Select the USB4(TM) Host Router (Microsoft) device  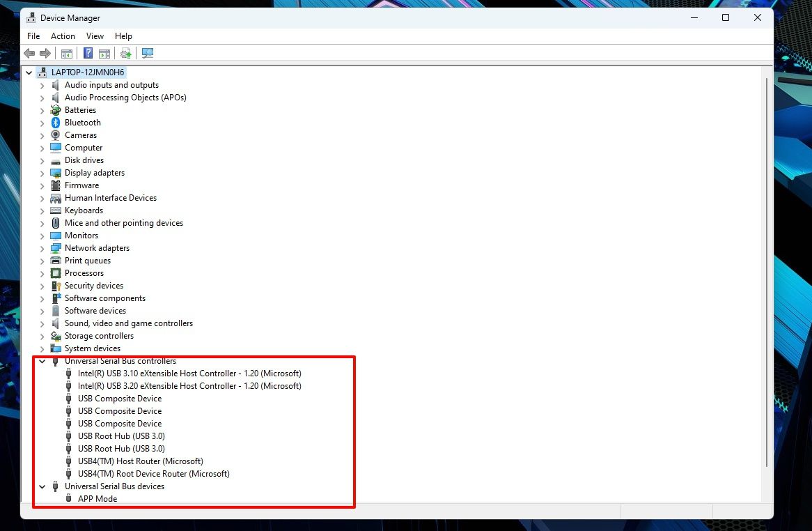pyautogui.click(x=141, y=461)
